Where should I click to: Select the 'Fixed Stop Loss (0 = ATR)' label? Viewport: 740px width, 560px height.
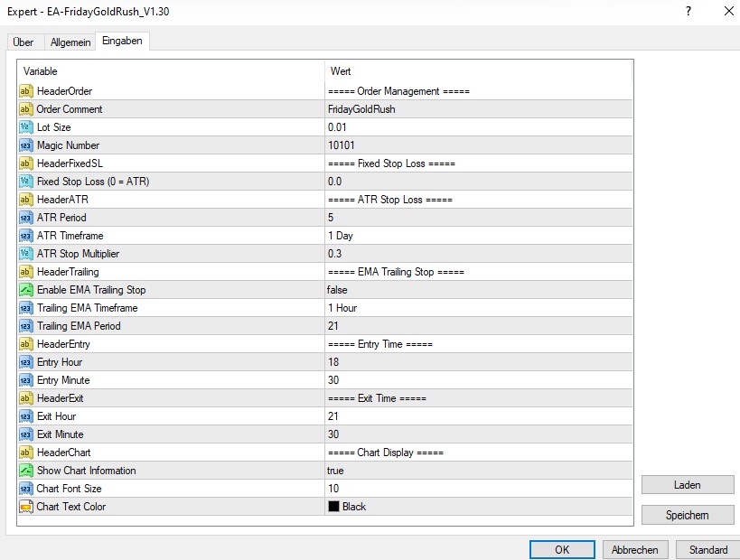coord(93,182)
